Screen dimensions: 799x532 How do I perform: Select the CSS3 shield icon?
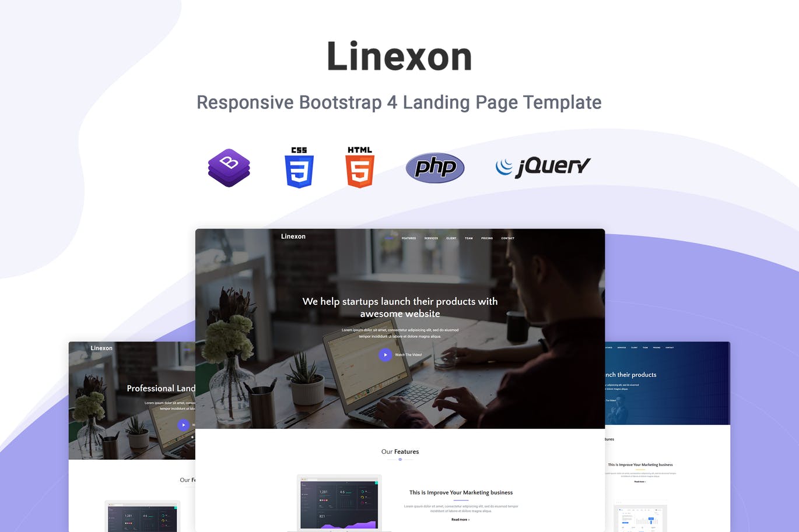tap(299, 167)
